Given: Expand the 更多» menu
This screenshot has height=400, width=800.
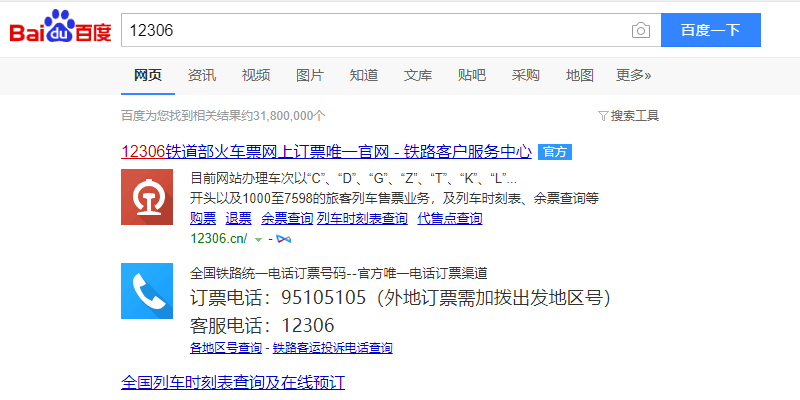Looking at the screenshot, I should point(634,76).
